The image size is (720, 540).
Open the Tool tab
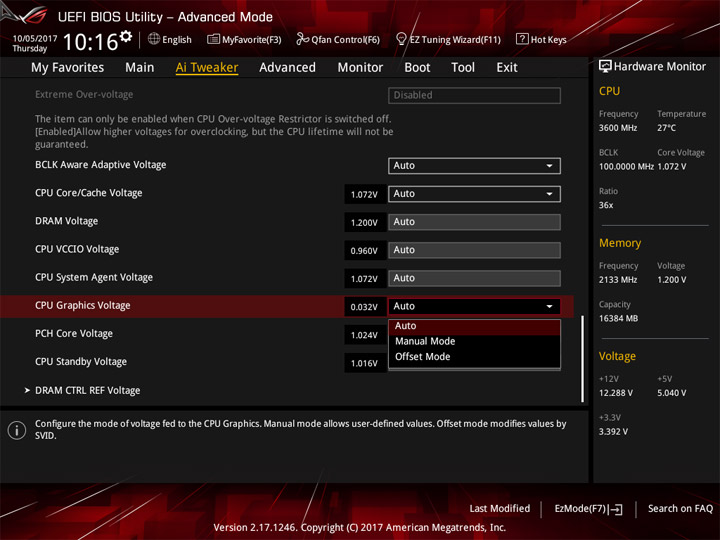click(x=463, y=68)
